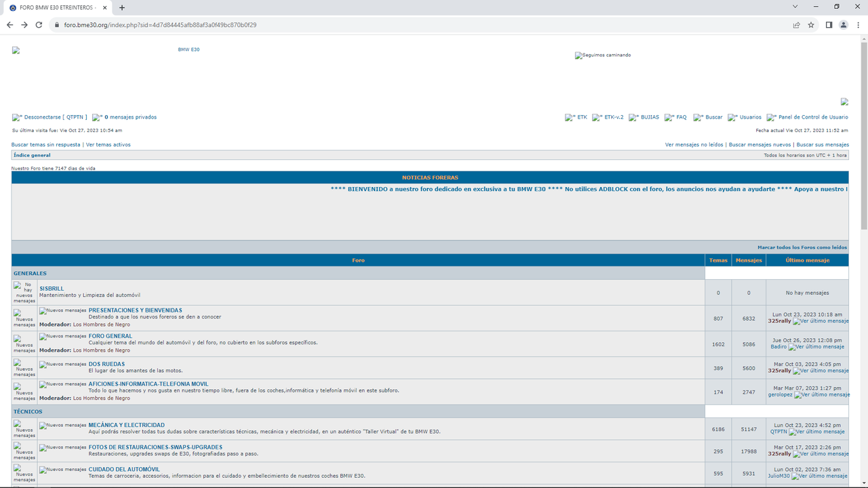Open the FAQ link
Viewport: 868px width, 488px height.
pos(682,117)
